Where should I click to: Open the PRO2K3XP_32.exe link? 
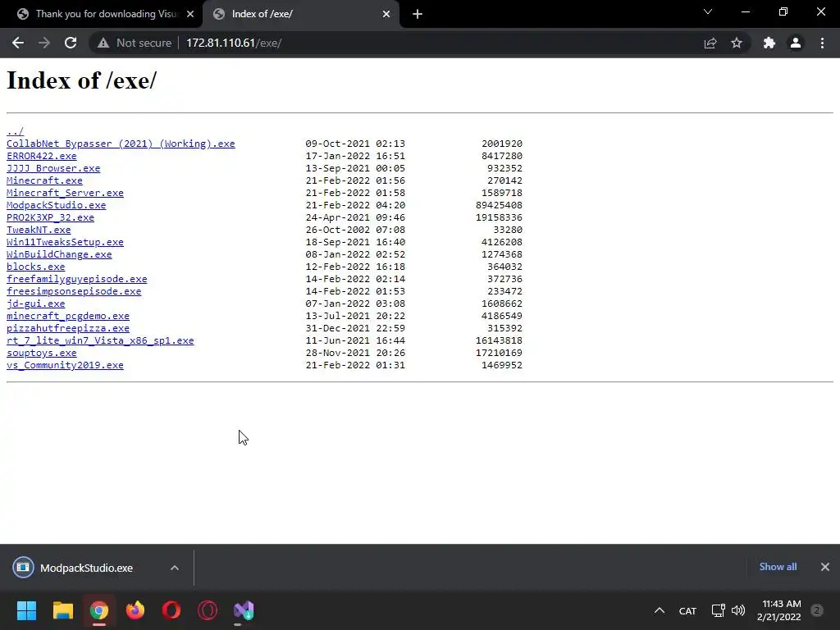50,217
